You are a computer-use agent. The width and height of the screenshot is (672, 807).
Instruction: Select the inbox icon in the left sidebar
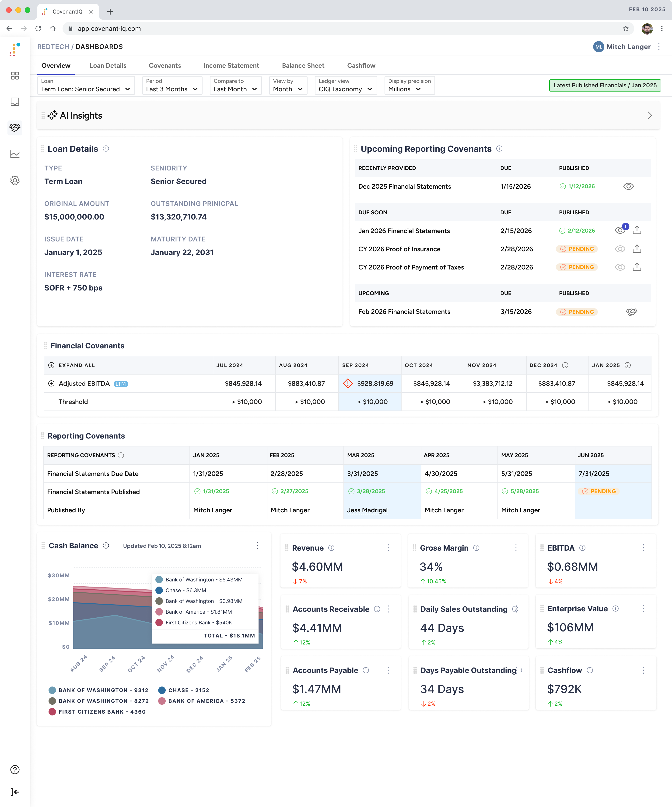[15, 102]
